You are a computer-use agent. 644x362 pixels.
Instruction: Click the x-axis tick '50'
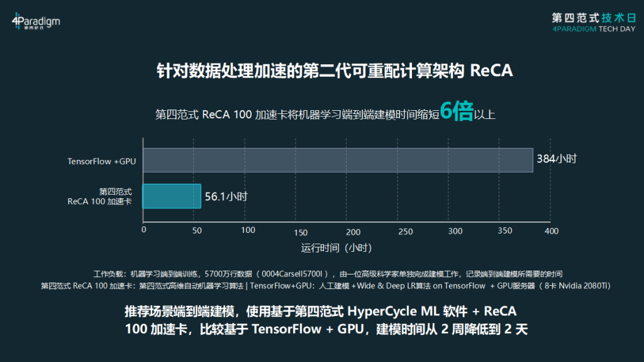(x=197, y=231)
